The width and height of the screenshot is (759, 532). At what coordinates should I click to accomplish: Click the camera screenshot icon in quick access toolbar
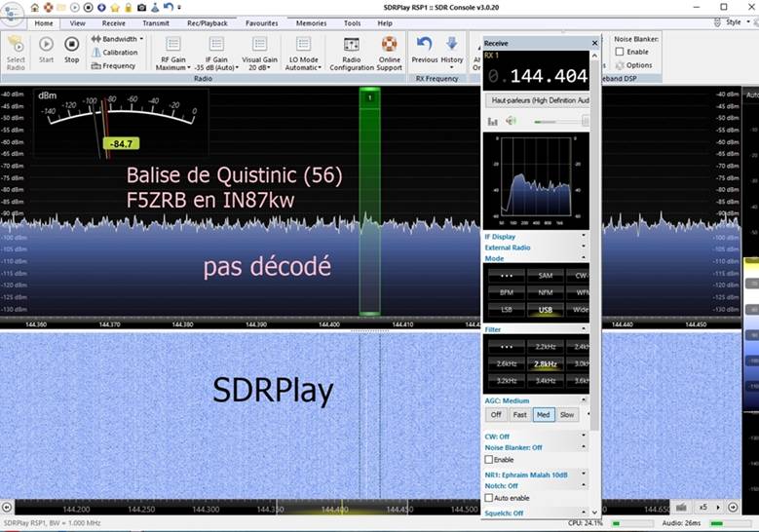(x=141, y=8)
